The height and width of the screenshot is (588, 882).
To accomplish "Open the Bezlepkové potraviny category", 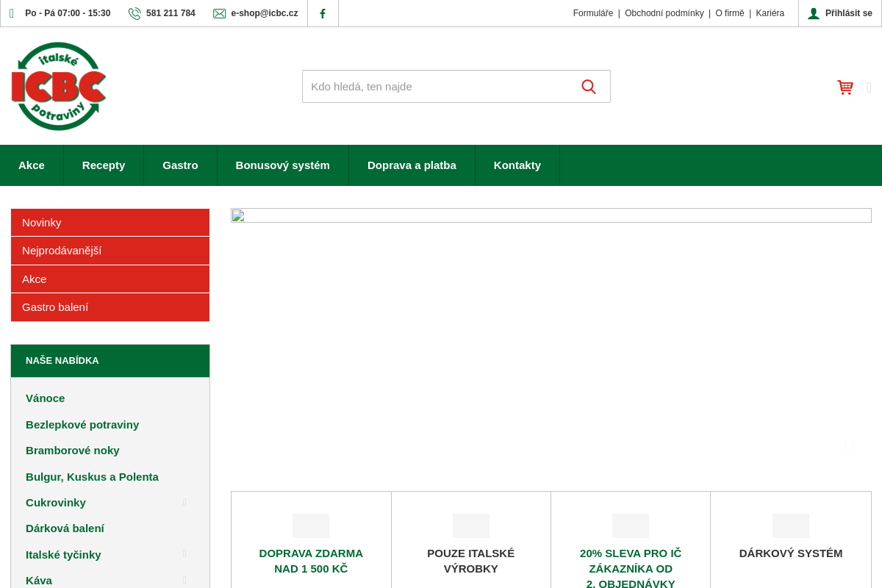I will [x=82, y=425].
